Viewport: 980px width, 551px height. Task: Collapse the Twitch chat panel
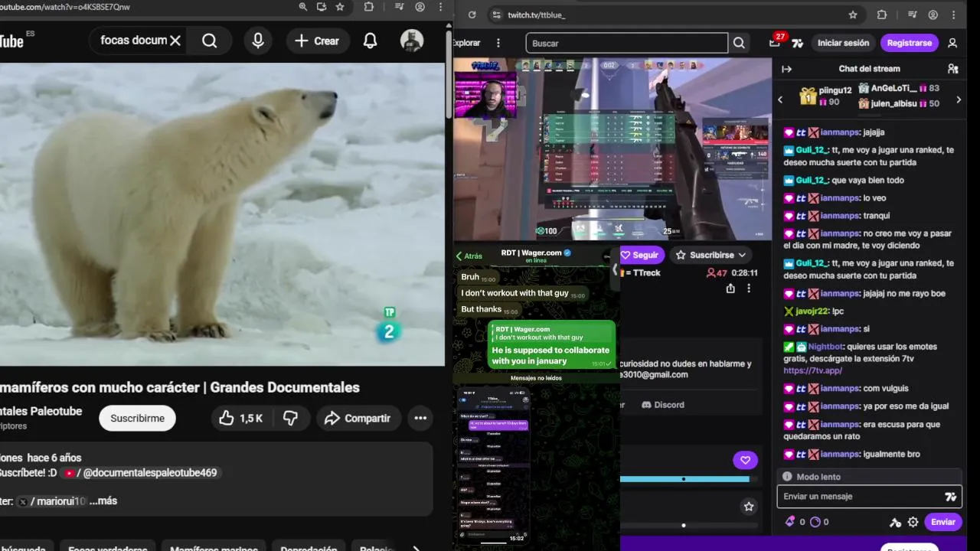pos(786,69)
